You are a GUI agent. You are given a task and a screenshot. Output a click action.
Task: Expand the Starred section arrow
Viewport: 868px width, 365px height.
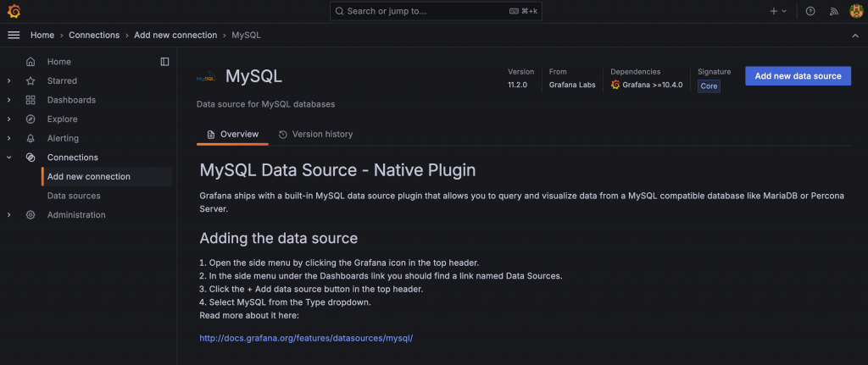(8, 81)
